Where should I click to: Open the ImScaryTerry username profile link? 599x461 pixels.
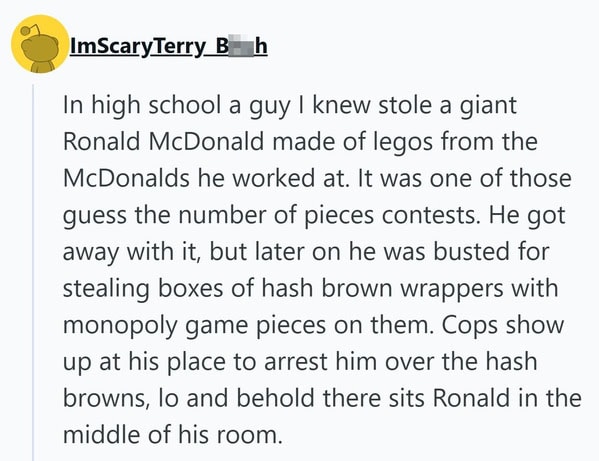click(x=168, y=47)
